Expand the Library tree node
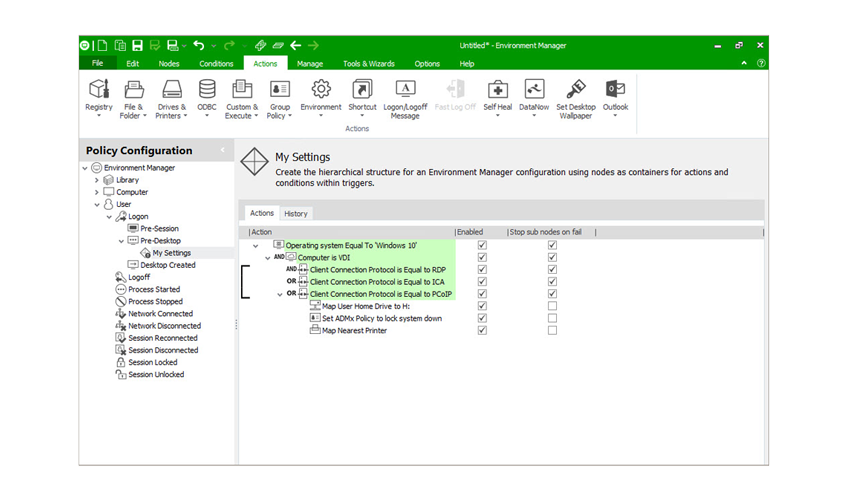847x500 pixels. point(97,180)
